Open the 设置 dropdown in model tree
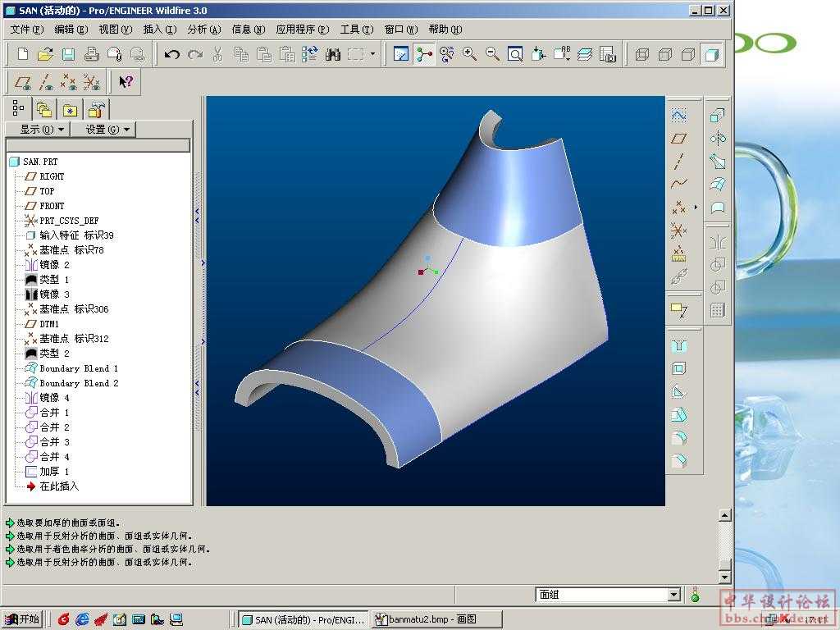This screenshot has height=630, width=840. tap(104, 129)
